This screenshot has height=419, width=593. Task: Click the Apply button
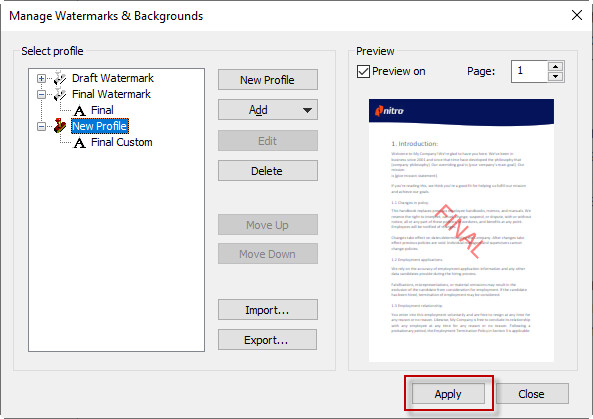(x=448, y=394)
